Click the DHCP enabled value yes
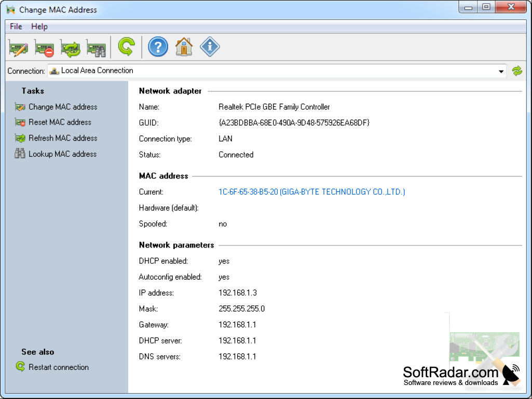Screen dimensions: 532x399 pos(224,262)
